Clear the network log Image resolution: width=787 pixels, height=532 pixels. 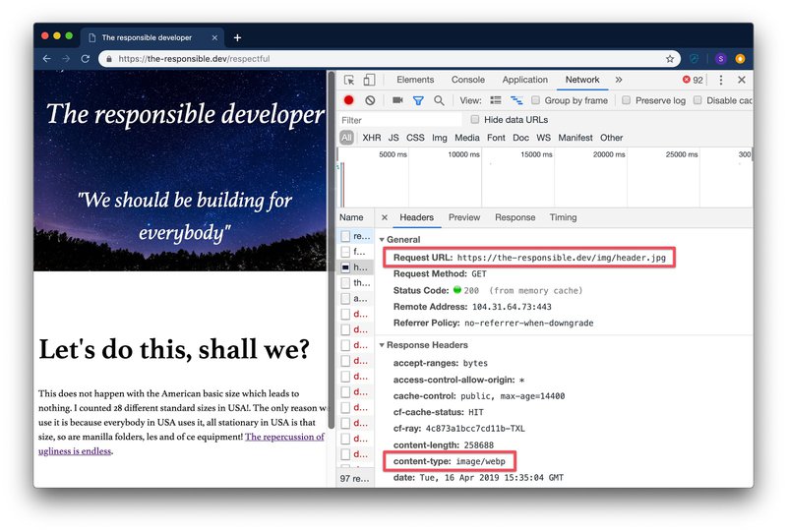point(370,100)
